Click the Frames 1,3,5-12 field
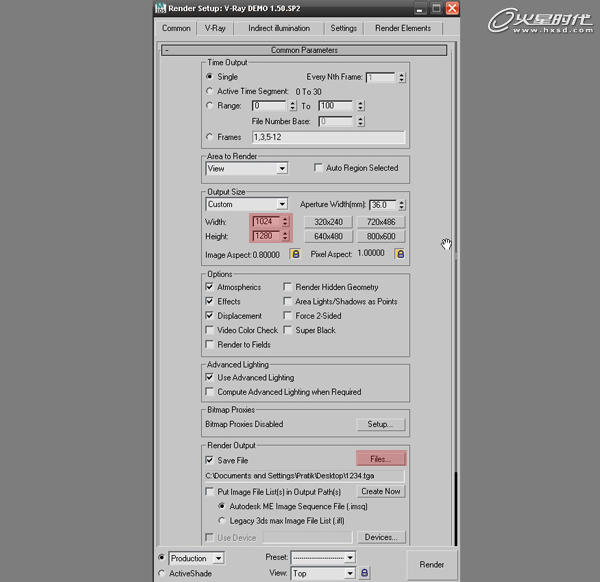600x582 pixels. [x=328, y=137]
